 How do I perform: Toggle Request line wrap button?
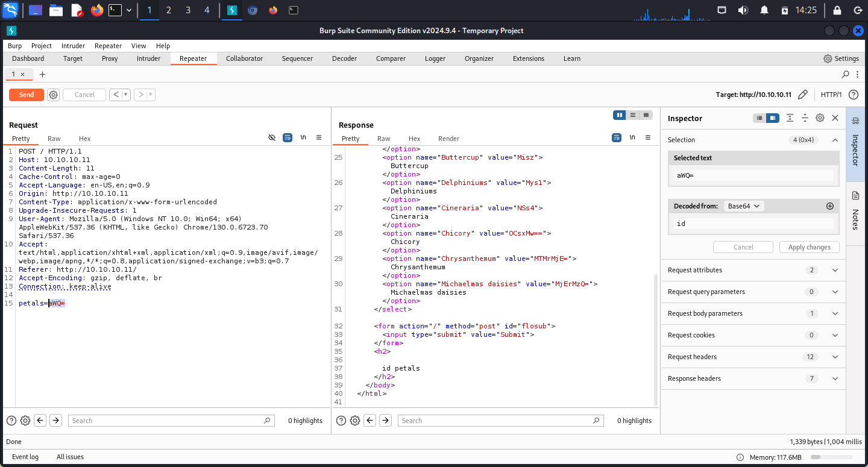tap(288, 138)
